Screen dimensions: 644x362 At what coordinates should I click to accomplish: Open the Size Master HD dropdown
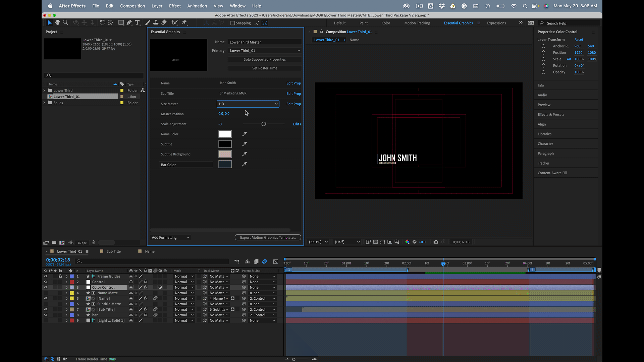tap(248, 104)
